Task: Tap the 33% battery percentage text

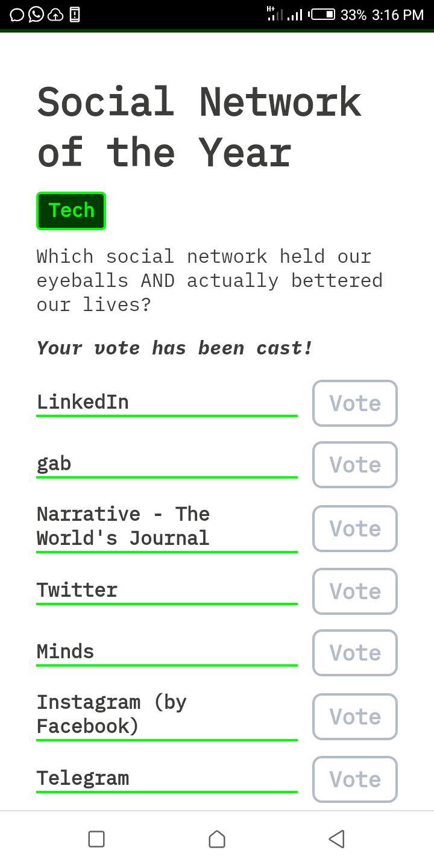Action: coord(353,14)
